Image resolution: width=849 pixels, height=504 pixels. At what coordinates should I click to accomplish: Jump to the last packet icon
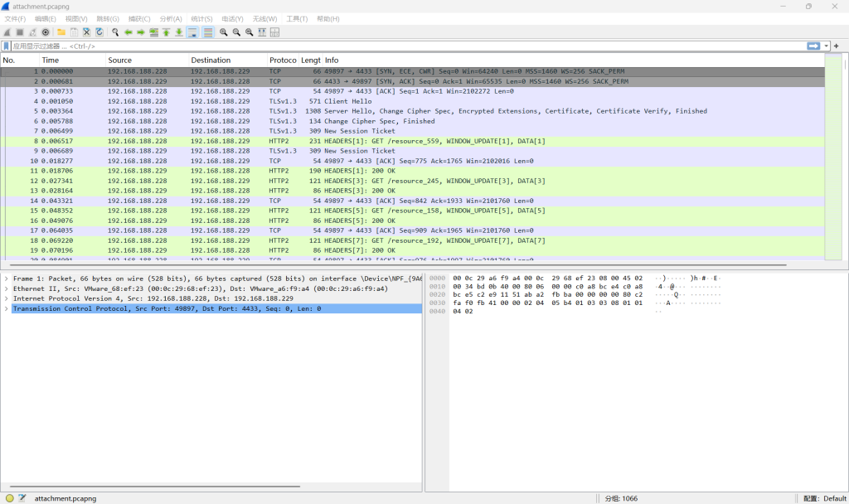point(179,32)
